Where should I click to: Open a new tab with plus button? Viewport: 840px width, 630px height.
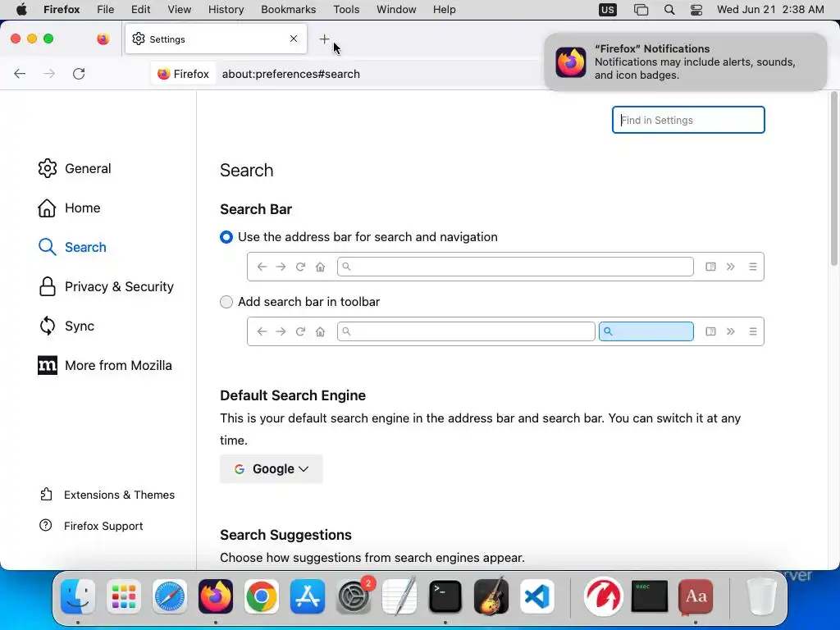pos(324,39)
